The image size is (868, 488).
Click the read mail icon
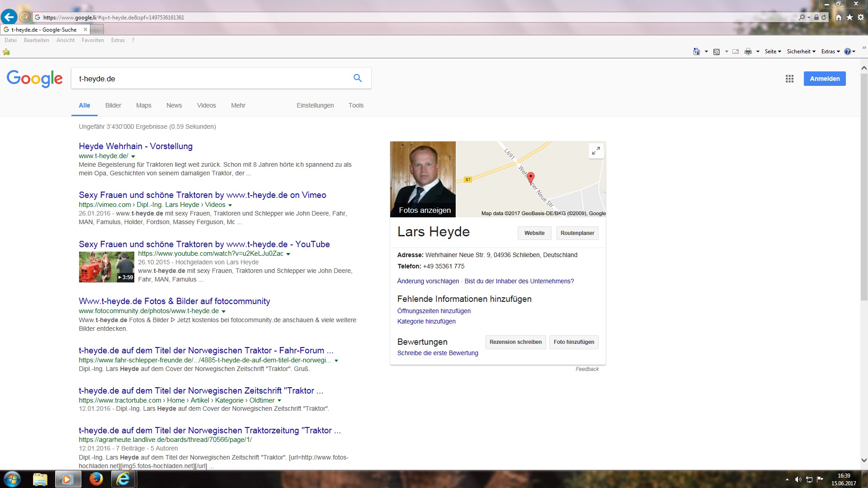(x=736, y=52)
